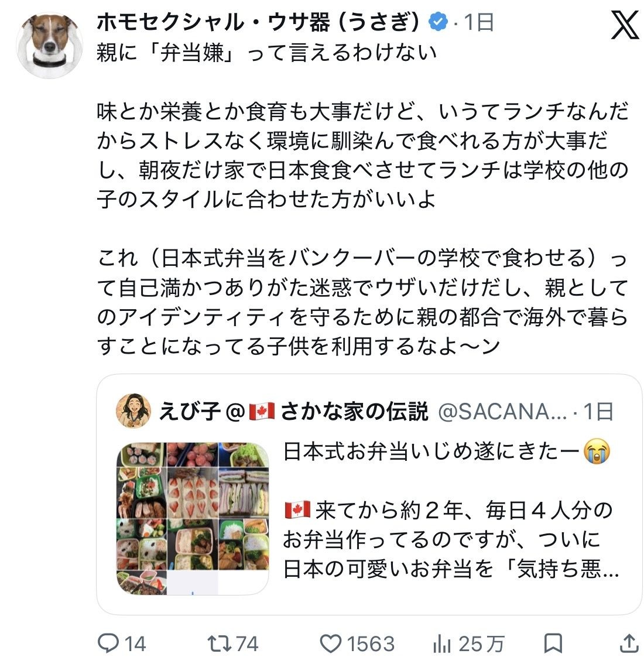Open the @SACANA... handle link
644x664 pixels.
[x=502, y=412]
